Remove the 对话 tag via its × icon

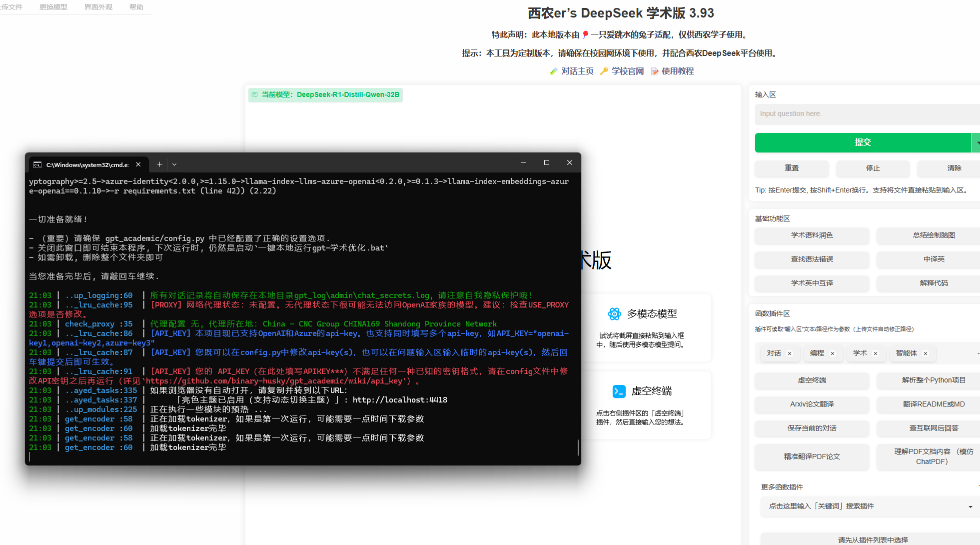790,353
